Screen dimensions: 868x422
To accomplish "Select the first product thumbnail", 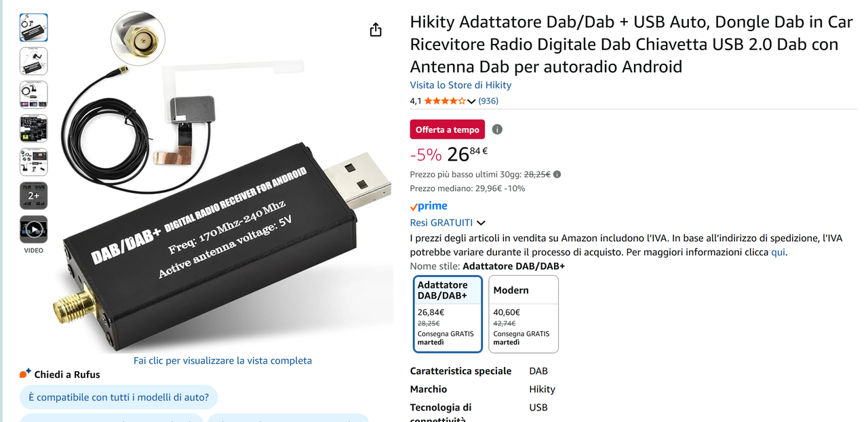I will click(x=33, y=28).
